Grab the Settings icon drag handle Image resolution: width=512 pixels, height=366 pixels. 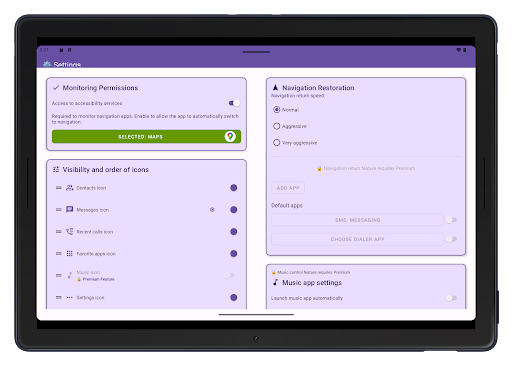(59, 297)
